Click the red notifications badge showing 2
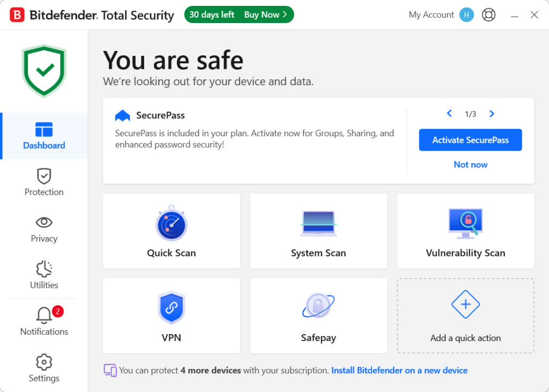549x392 pixels. (x=58, y=311)
